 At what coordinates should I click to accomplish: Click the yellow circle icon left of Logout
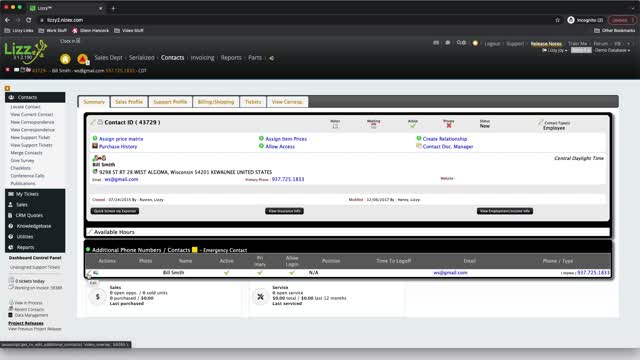[x=475, y=43]
